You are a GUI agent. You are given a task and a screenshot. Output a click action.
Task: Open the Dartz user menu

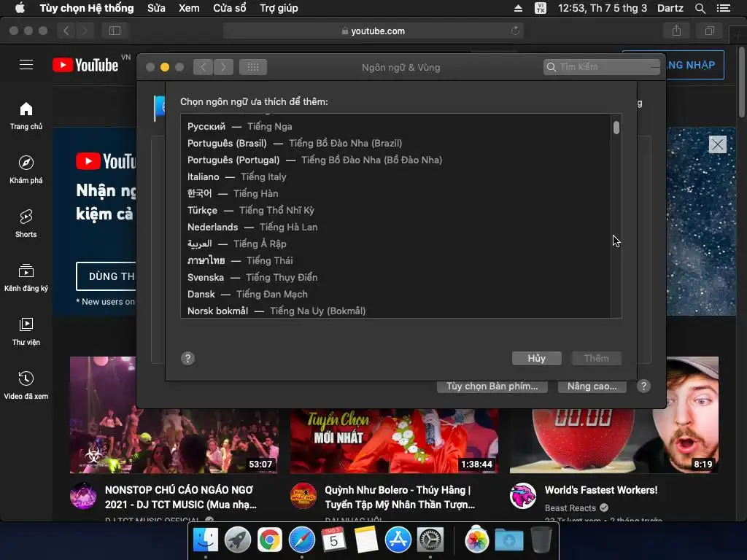tap(670, 8)
